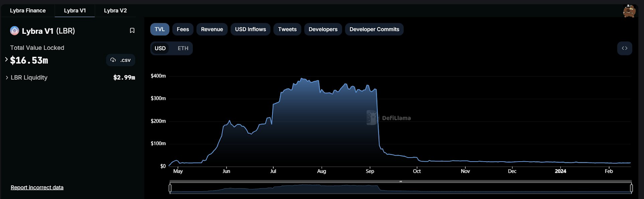This screenshot has width=644, height=199.
Task: Click the top grip of range slider
Action: (400, 181)
